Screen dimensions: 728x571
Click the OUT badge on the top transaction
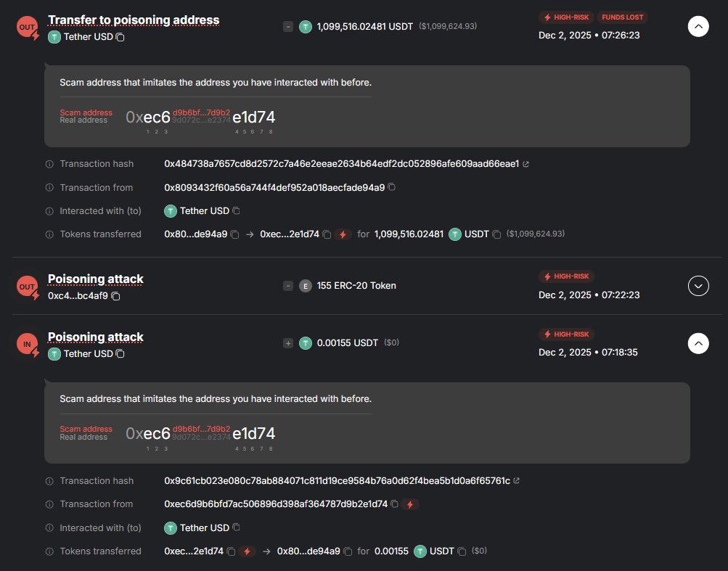(x=26, y=26)
